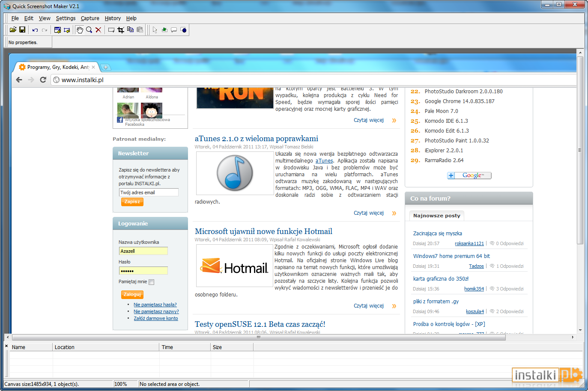Image resolution: width=588 pixels, height=391 pixels.
Task: Click the vertical scrollbar down arrow
Action: click(x=580, y=330)
